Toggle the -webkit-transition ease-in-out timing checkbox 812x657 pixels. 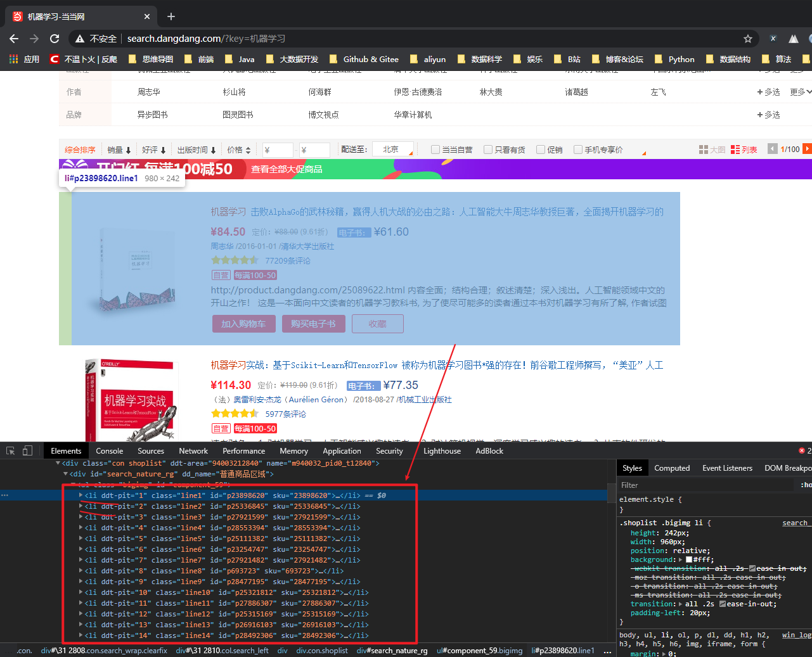(x=752, y=568)
